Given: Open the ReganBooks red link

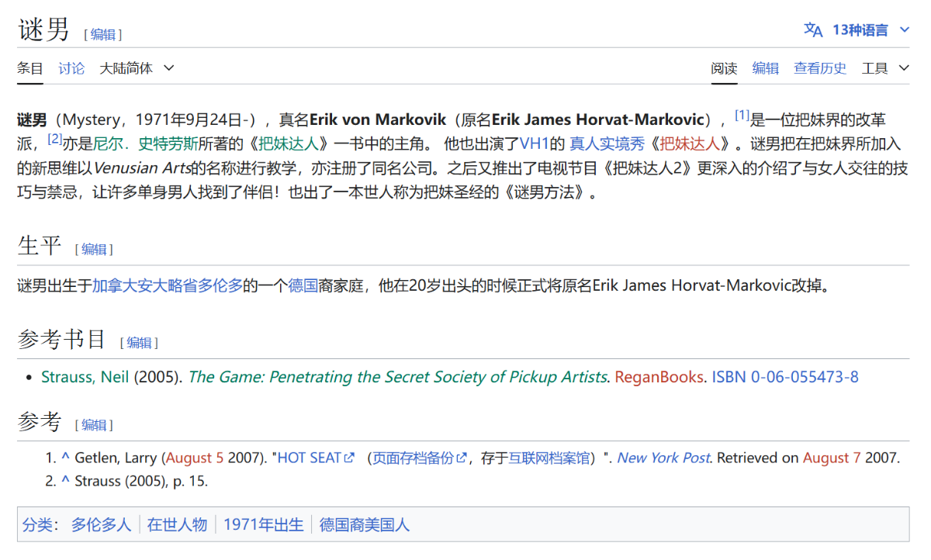Looking at the screenshot, I should click(x=659, y=377).
